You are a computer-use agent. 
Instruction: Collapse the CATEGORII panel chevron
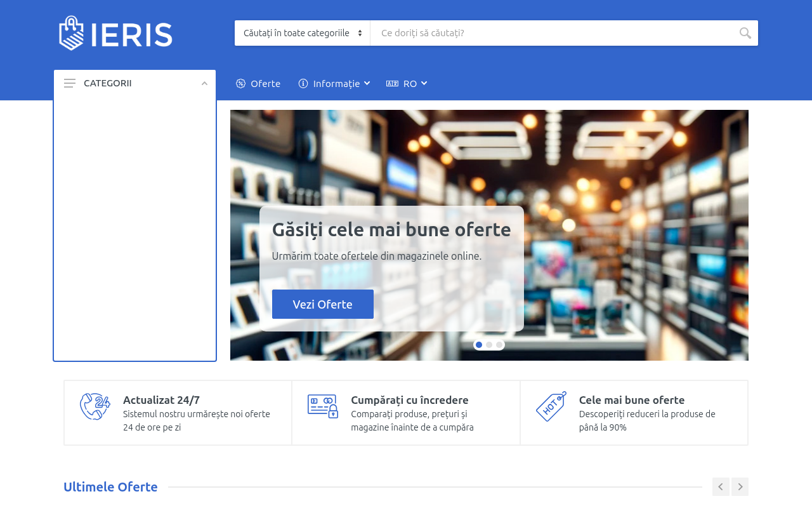point(204,83)
